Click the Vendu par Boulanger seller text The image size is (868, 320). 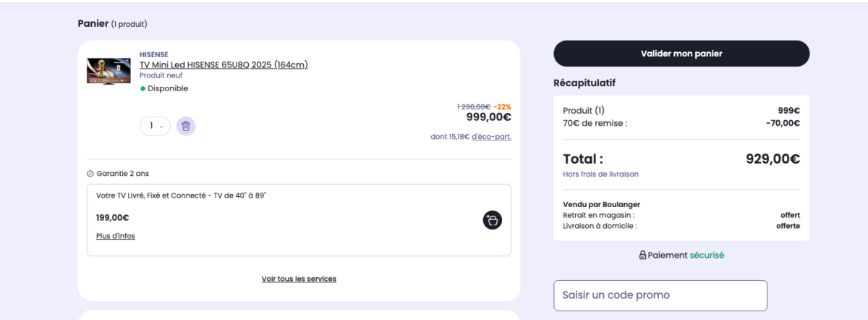[601, 204]
